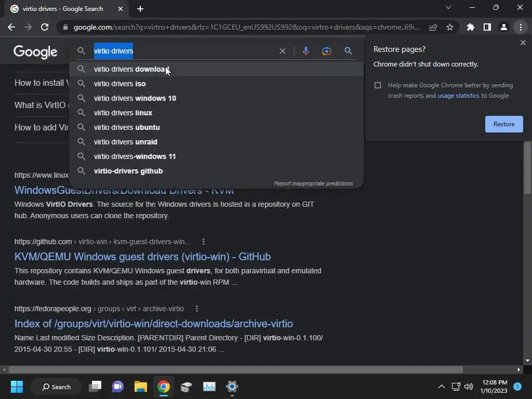Show hidden system tray icons

point(442,387)
